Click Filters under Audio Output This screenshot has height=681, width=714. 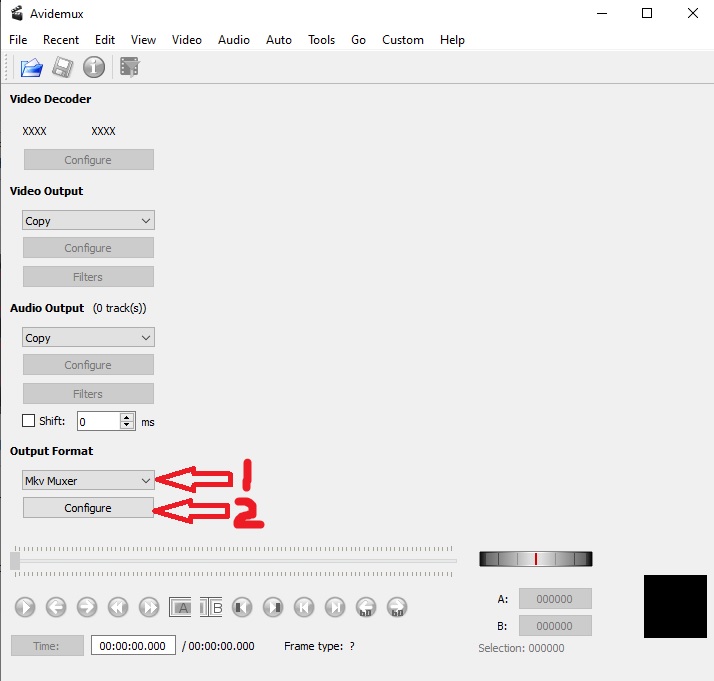point(88,394)
